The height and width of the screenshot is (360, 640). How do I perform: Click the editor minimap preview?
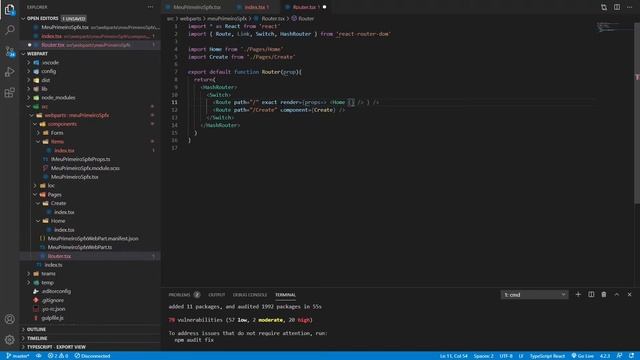pyautogui.click(x=614, y=27)
